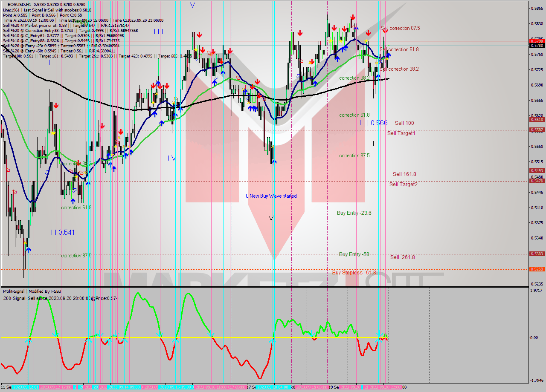Viewport: 546px width, 392px height.
Task: Click the 'Sell correction 38.2' label
Action: point(399,69)
